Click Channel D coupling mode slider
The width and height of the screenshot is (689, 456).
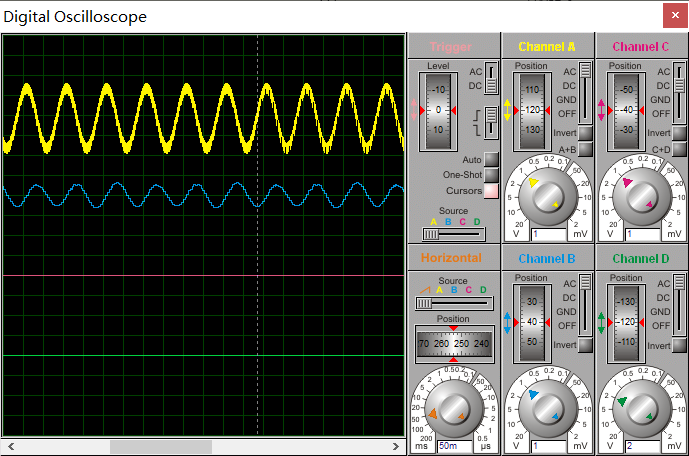pos(679,305)
